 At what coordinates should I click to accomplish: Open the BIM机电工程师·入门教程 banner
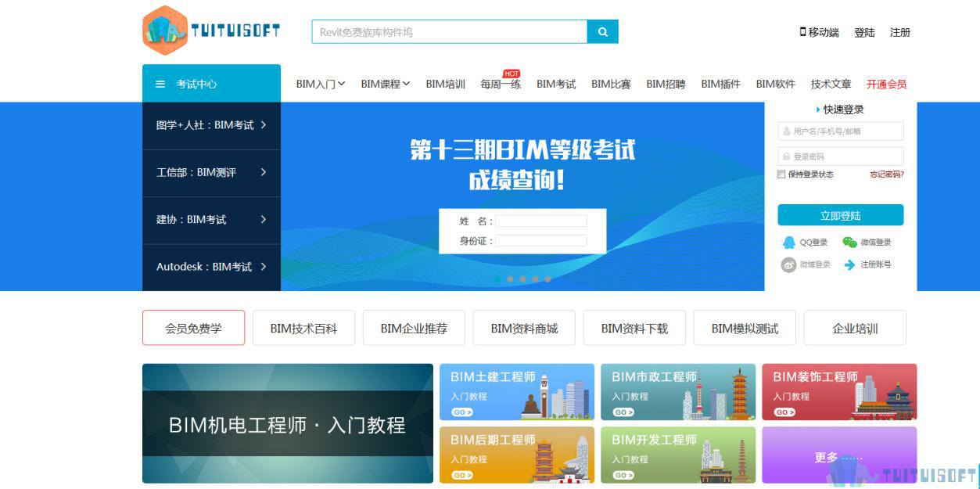coord(288,423)
